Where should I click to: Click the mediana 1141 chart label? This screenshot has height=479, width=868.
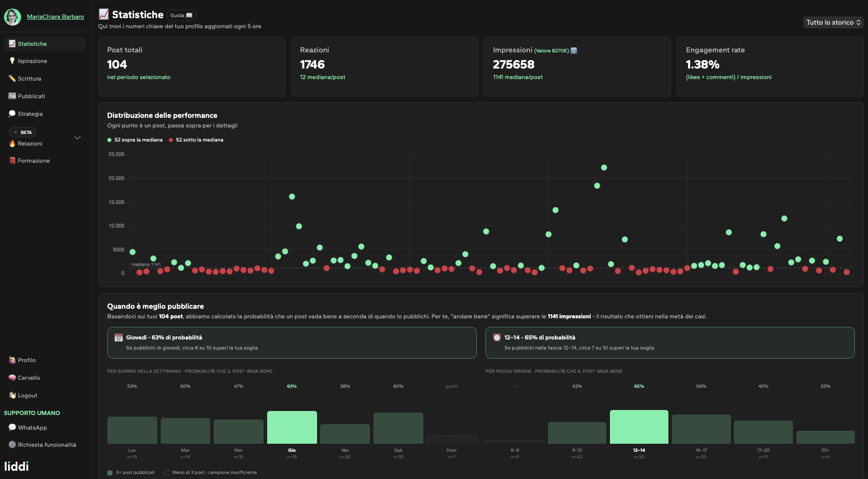pyautogui.click(x=146, y=264)
